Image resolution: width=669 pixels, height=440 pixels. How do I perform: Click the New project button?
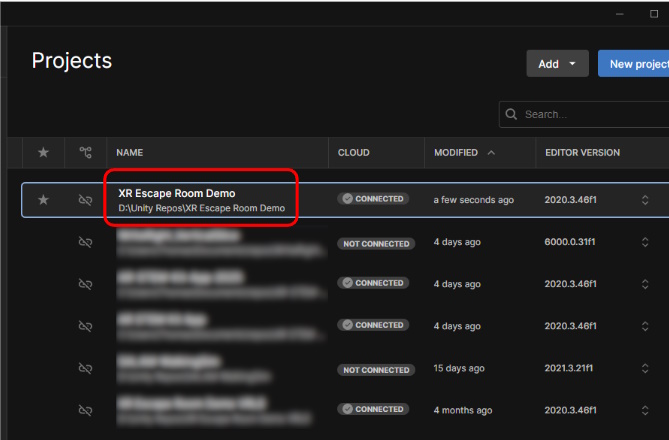pos(634,64)
